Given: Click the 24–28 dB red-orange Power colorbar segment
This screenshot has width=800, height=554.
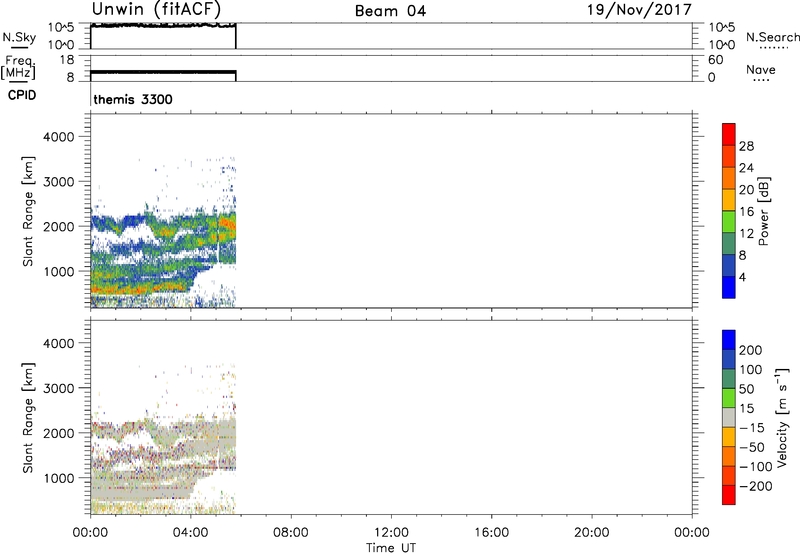Looking at the screenshot, I should 729,156.
